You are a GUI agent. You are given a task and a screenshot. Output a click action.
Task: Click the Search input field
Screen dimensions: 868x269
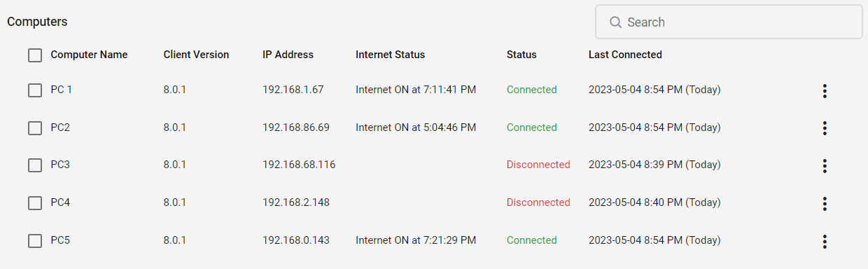coord(729,22)
